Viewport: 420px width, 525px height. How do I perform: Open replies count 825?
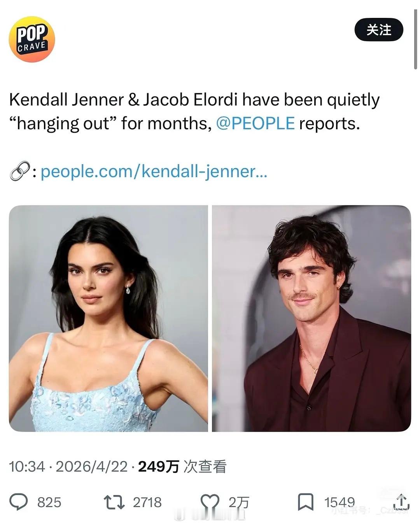click(49, 502)
